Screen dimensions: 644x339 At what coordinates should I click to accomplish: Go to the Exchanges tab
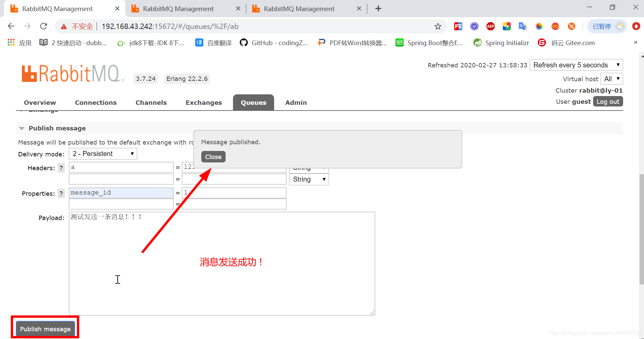coord(204,102)
